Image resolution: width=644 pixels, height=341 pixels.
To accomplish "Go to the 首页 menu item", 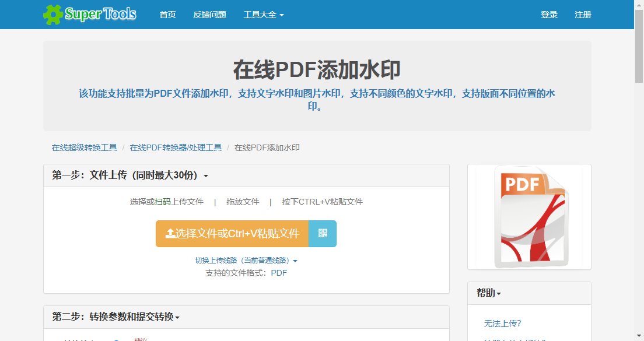I will (x=167, y=15).
